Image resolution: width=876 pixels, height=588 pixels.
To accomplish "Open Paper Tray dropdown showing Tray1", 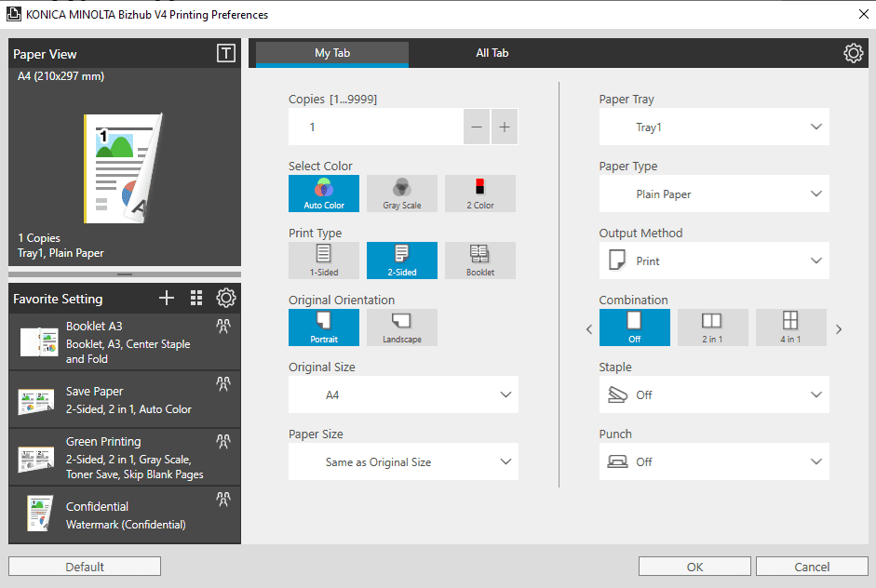I will click(x=714, y=127).
